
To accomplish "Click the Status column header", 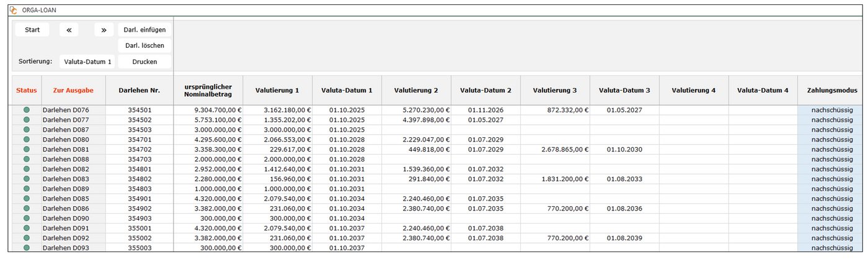I will click(x=27, y=90).
